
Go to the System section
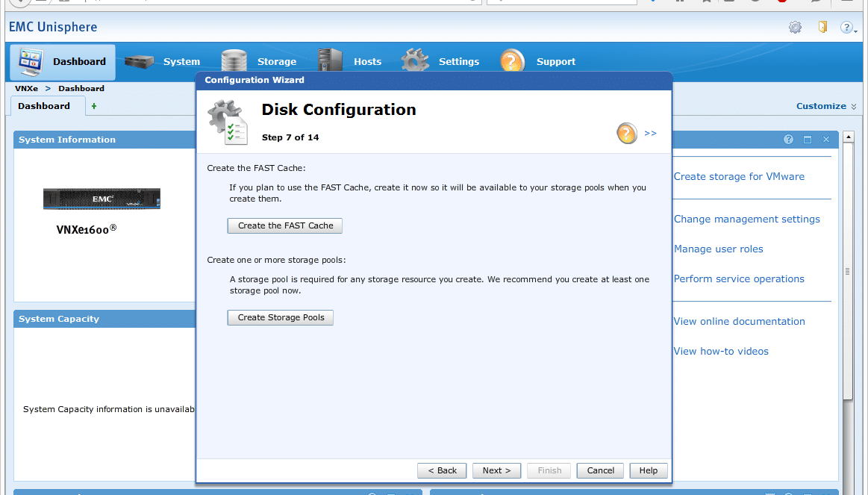click(x=163, y=61)
